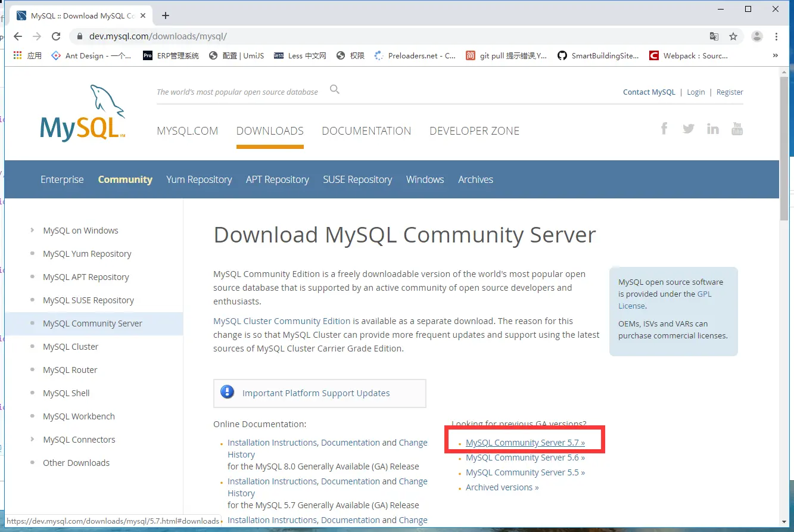Open the DOWNLOADS top menu
Image resolution: width=794 pixels, height=532 pixels.
click(x=270, y=131)
